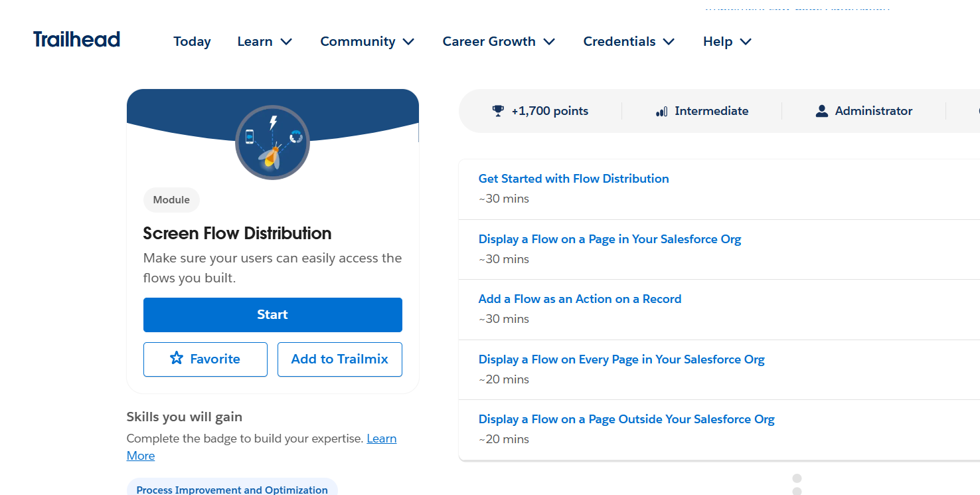Click the trophy points icon
The width and height of the screenshot is (980, 495).
[498, 111]
